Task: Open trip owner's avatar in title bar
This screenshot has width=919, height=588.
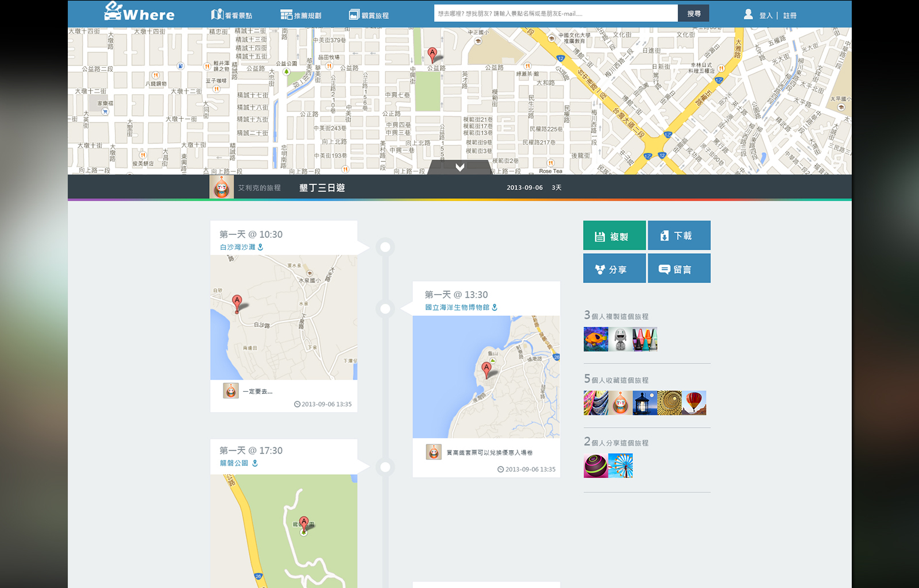Action: click(221, 187)
